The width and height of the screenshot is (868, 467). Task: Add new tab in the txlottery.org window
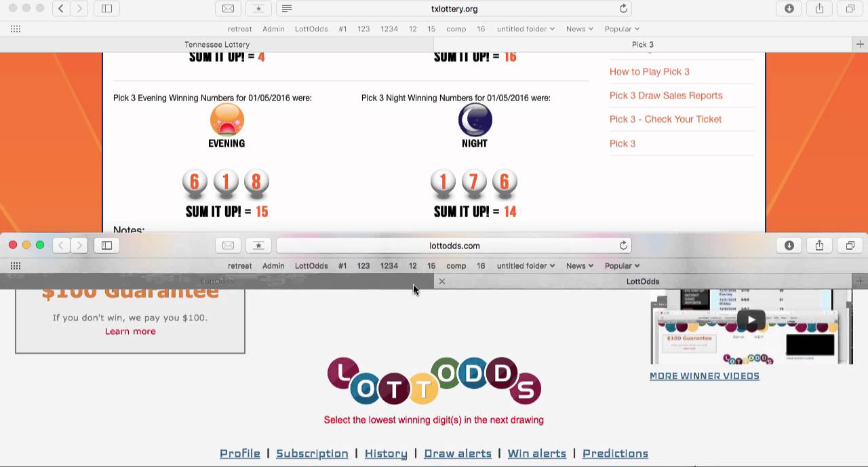coord(860,44)
